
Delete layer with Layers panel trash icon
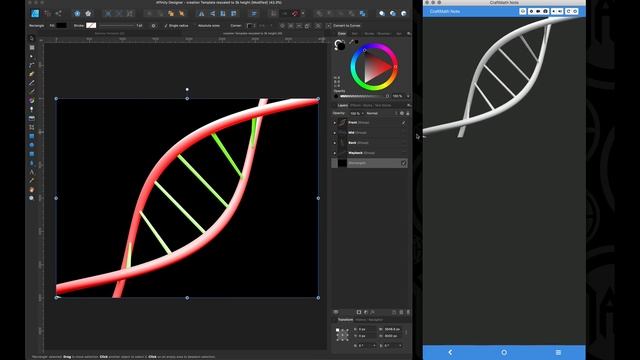(408, 312)
